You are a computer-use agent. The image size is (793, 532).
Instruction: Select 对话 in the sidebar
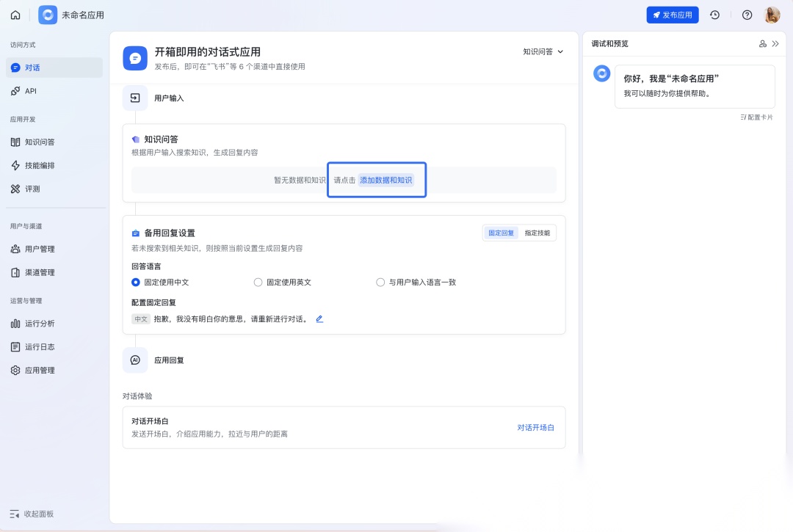click(54, 68)
